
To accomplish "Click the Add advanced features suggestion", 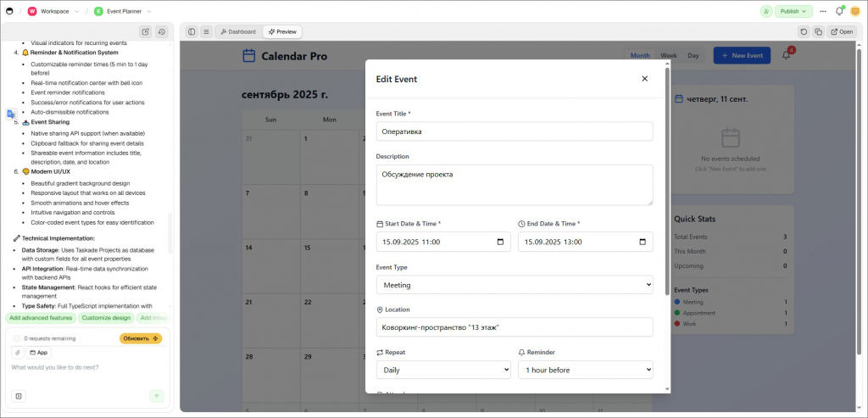I will (41, 318).
